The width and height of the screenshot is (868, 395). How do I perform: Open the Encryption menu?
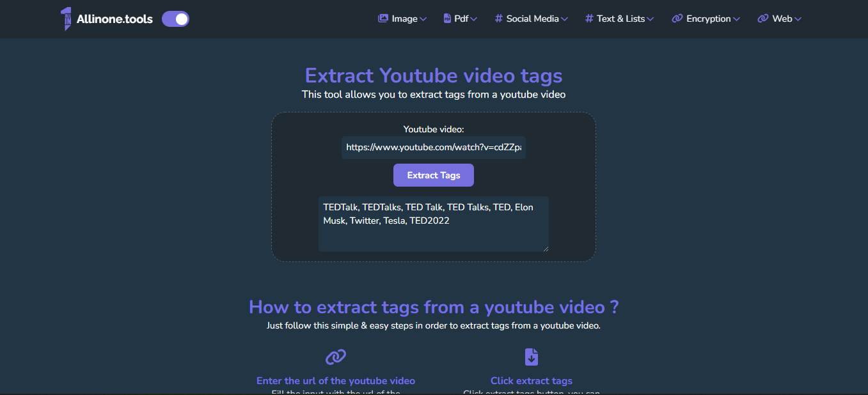pyautogui.click(x=706, y=19)
